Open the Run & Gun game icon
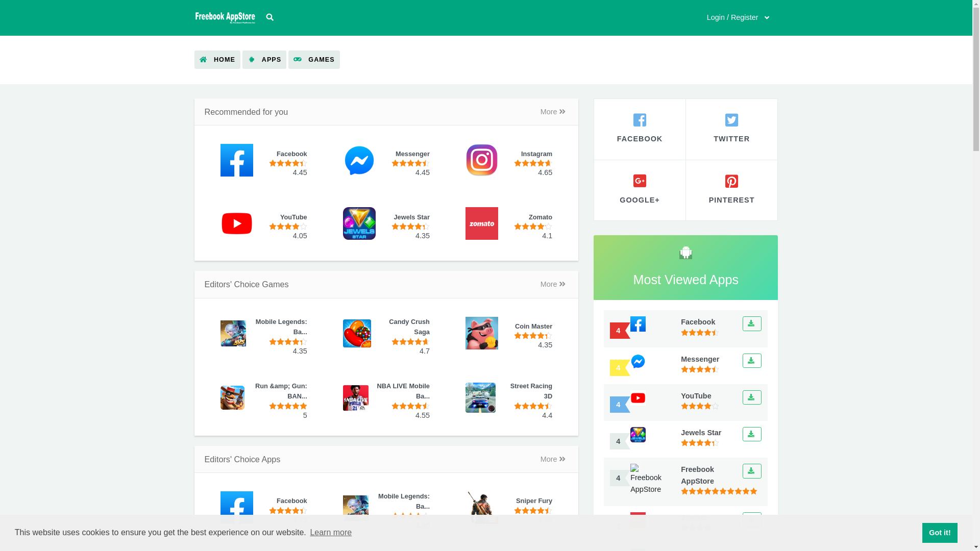Viewport: 980px width, 551px height. click(233, 397)
